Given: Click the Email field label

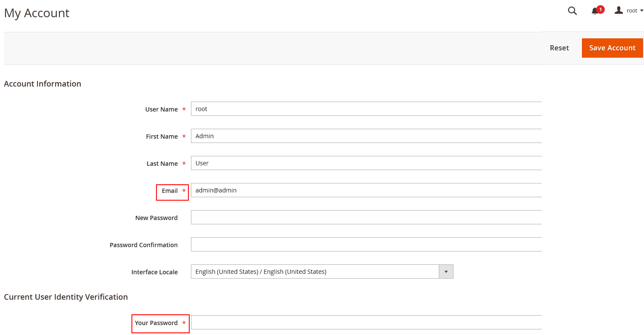Looking at the screenshot, I should tap(170, 191).
